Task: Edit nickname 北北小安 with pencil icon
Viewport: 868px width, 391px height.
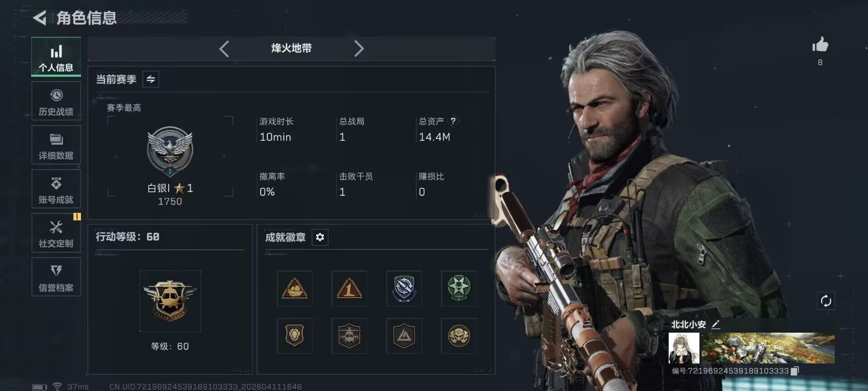Action: pyautogui.click(x=716, y=324)
